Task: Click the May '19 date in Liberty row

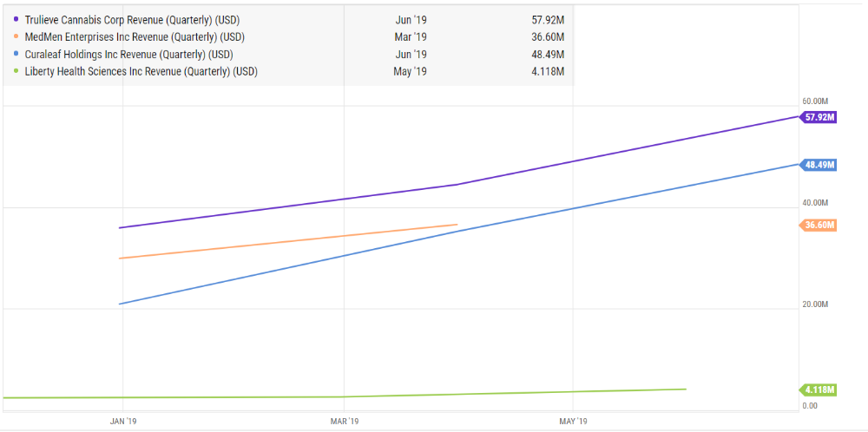Action: tap(412, 71)
